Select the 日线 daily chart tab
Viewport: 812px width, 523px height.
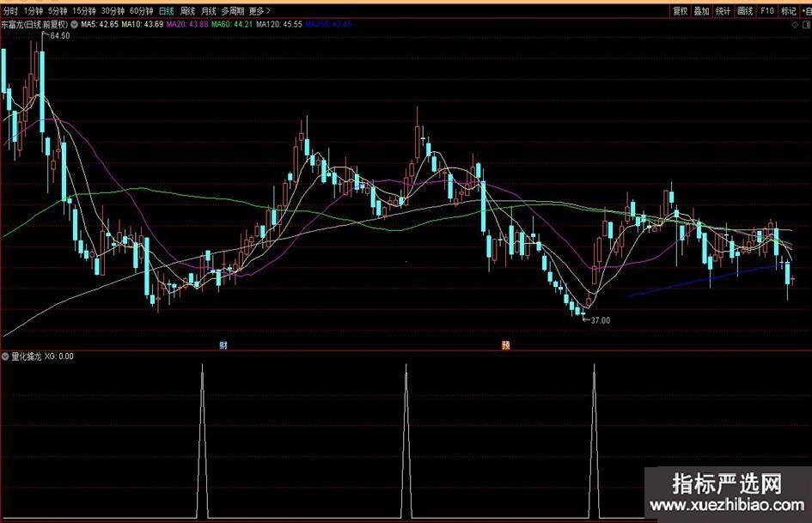166,11
